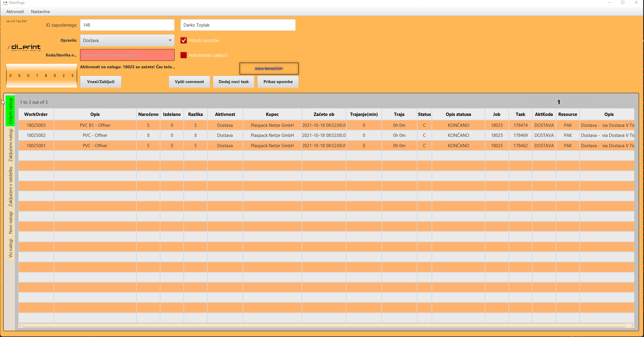Switch to Zaključeni nalogi side tab
644x337 pixels.
click(x=11, y=145)
